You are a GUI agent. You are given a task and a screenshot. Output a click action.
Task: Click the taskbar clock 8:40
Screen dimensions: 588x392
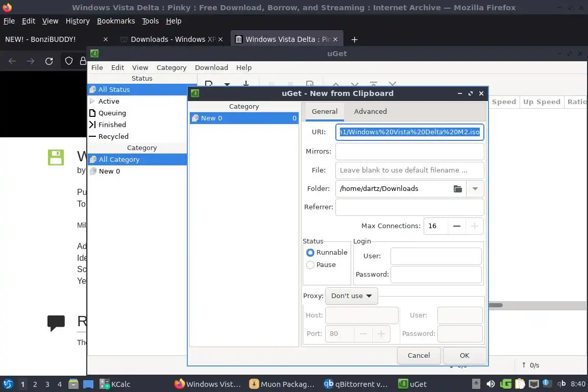click(578, 384)
